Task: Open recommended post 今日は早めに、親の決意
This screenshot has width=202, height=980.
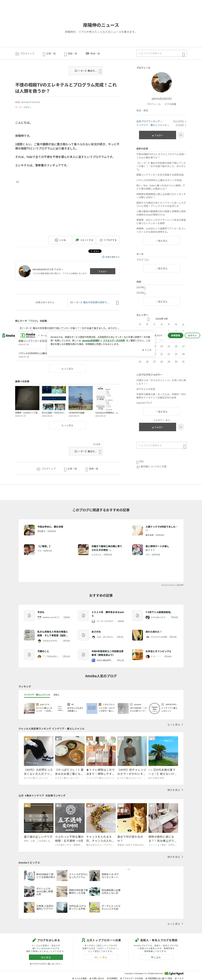Action: (50, 527)
